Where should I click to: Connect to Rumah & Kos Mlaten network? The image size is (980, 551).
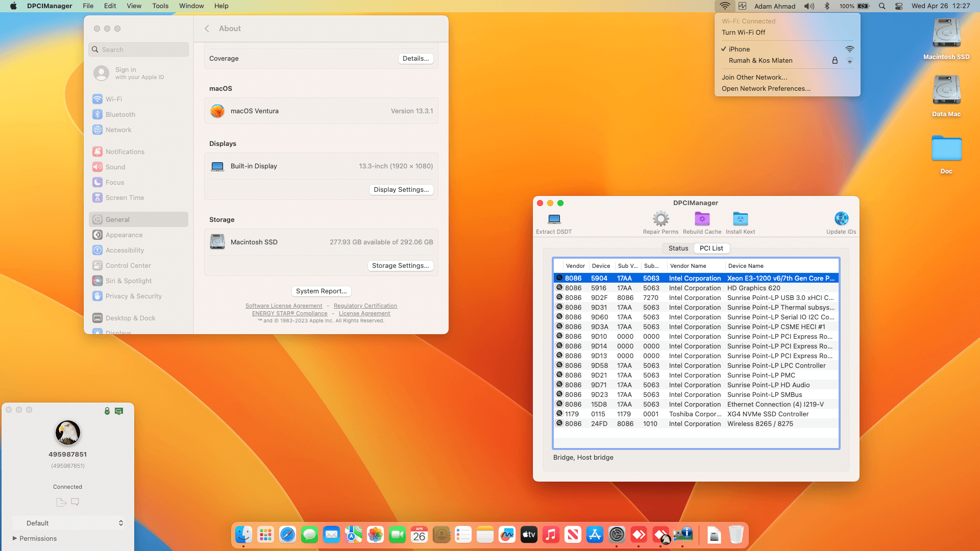tap(787, 60)
